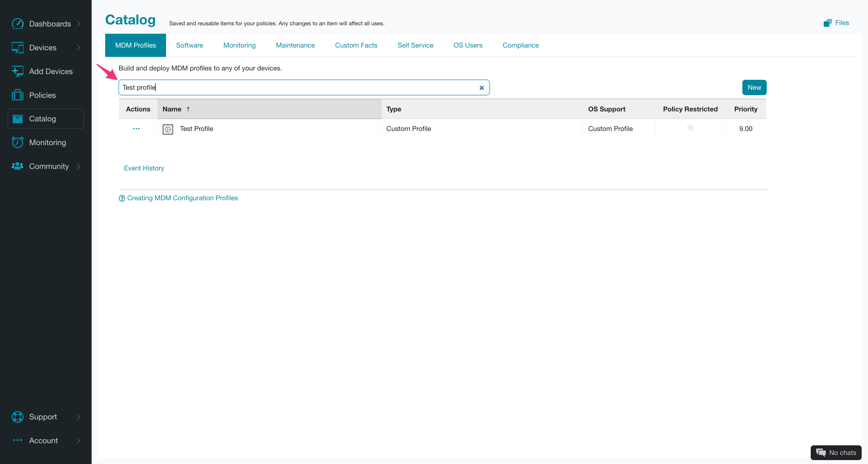Expand the Support submenu chevron

[78, 416]
